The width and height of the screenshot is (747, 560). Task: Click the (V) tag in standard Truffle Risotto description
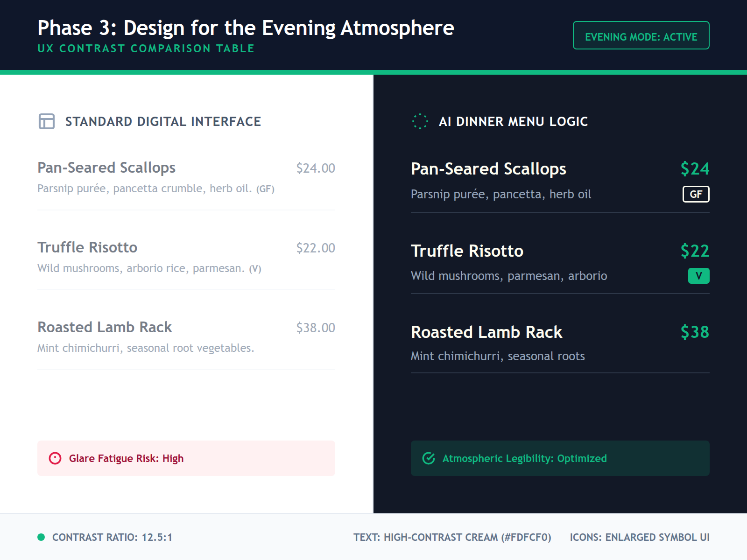pyautogui.click(x=255, y=268)
